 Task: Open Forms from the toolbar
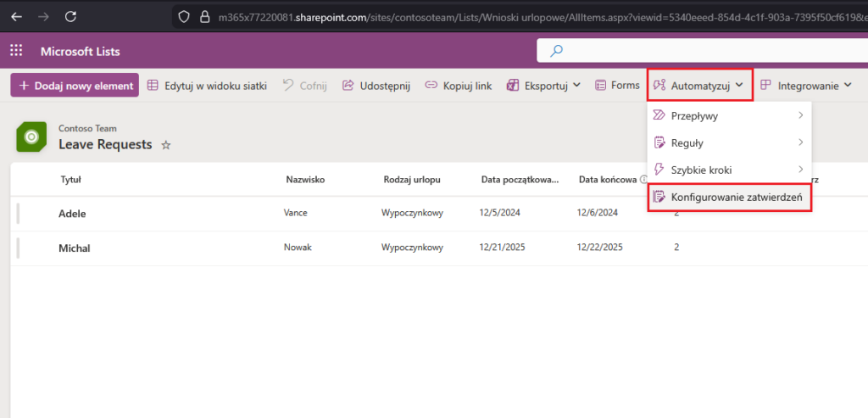(x=617, y=86)
